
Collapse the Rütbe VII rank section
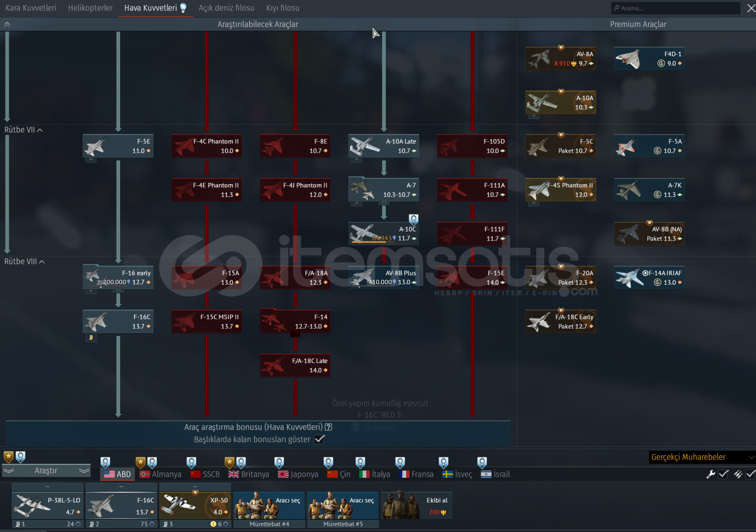23,130
